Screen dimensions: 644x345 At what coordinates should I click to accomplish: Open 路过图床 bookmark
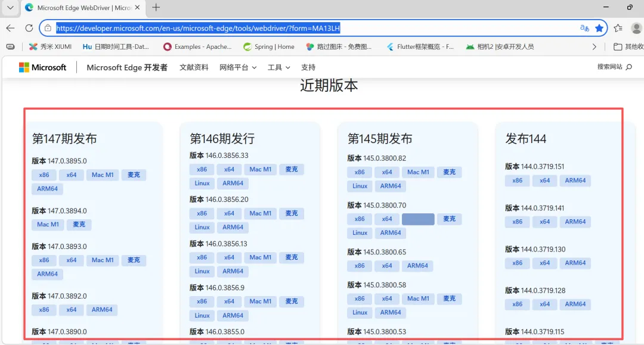click(339, 46)
